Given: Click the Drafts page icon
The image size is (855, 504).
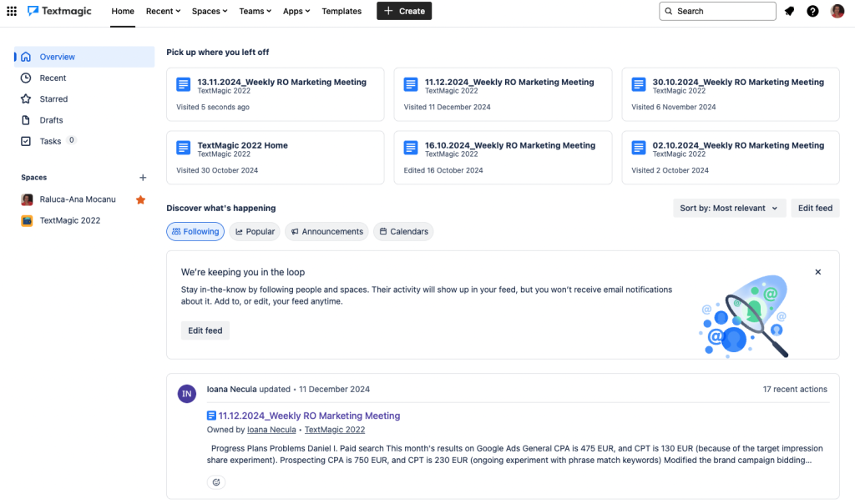Looking at the screenshot, I should click(x=26, y=120).
